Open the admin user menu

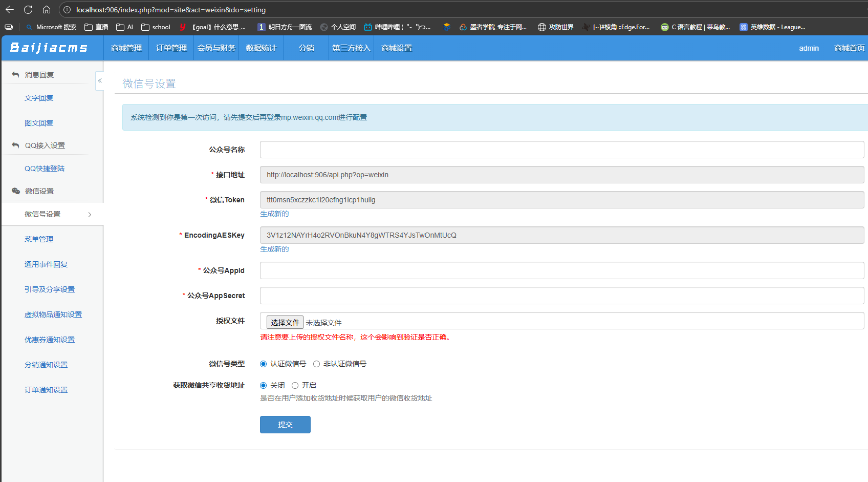pyautogui.click(x=809, y=48)
